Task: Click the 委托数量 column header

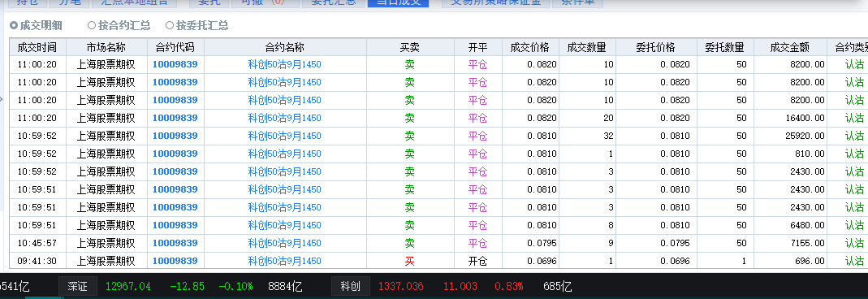Action: (725, 47)
